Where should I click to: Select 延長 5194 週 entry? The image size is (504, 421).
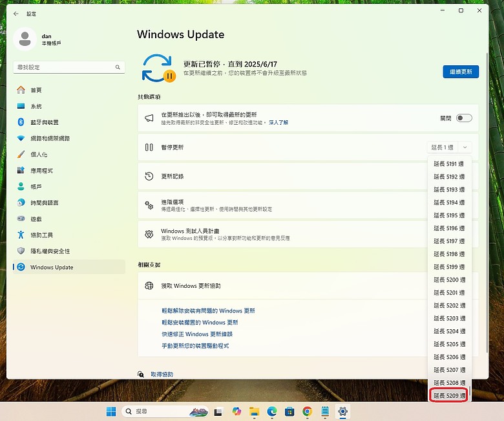tap(449, 202)
